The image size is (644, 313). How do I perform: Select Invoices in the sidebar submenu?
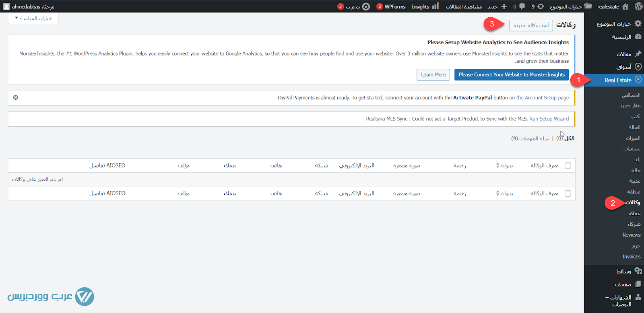pyautogui.click(x=631, y=257)
